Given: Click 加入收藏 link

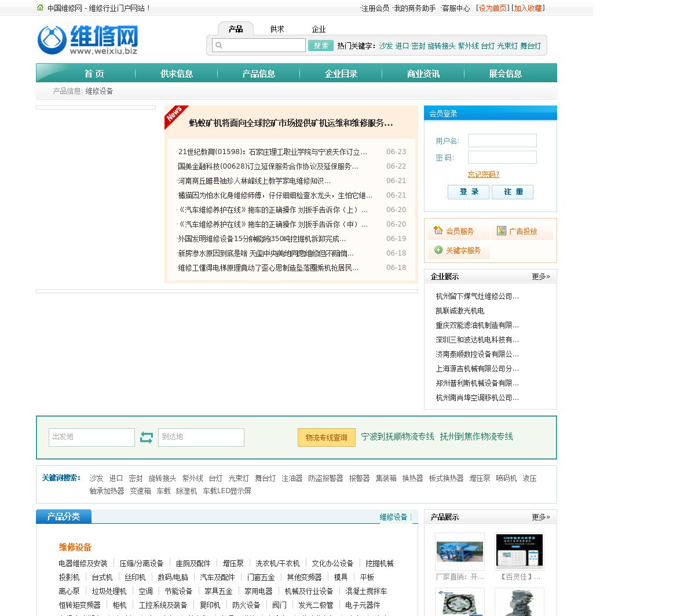Looking at the screenshot, I should pyautogui.click(x=528, y=8).
